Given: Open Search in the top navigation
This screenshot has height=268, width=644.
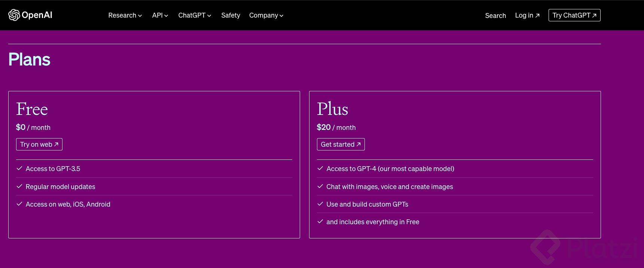Looking at the screenshot, I should (x=495, y=16).
